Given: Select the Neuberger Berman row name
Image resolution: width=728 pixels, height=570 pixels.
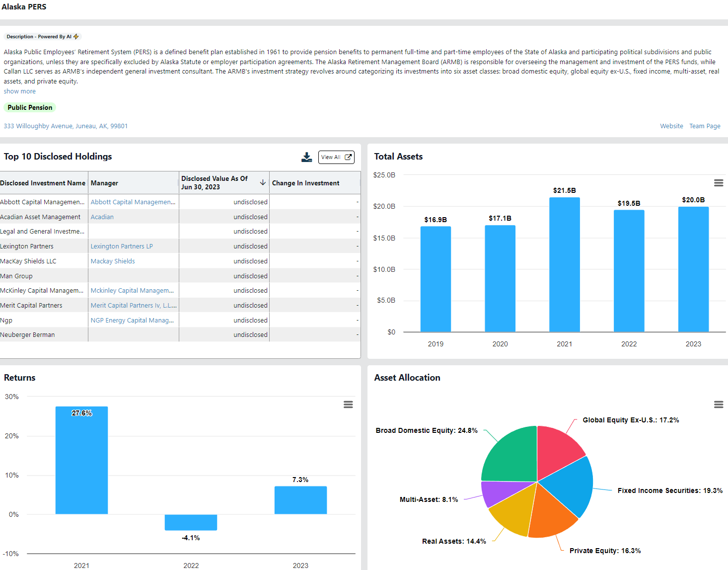Looking at the screenshot, I should click(27, 335).
